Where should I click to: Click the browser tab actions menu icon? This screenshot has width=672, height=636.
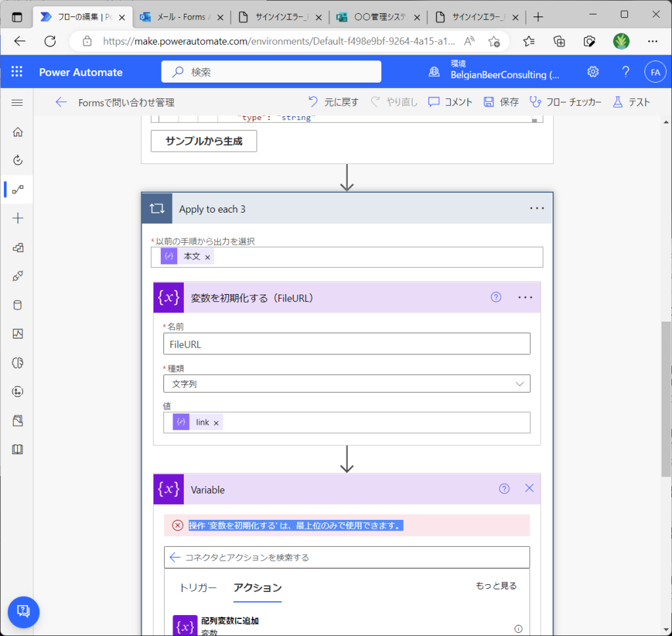[16, 17]
